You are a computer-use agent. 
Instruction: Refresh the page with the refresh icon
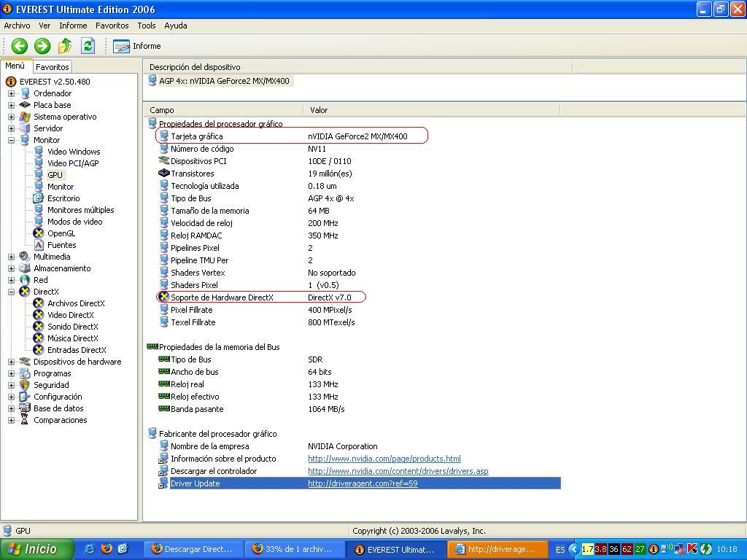pyautogui.click(x=88, y=46)
